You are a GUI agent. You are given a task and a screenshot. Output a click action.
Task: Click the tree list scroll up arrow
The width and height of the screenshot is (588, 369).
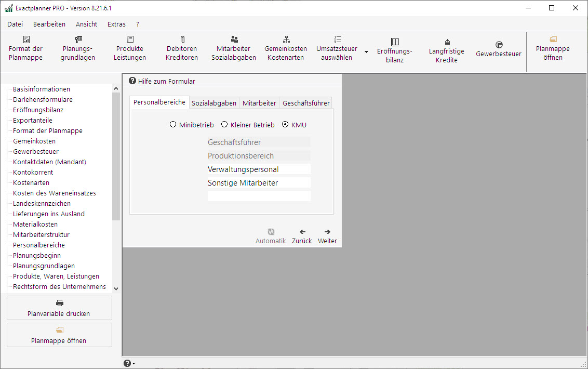(x=116, y=88)
